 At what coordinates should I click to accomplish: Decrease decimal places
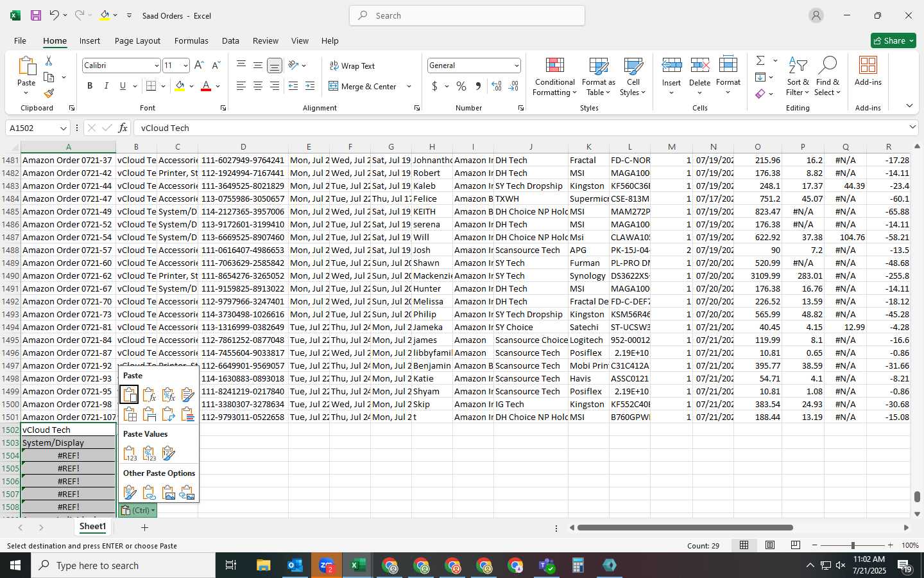(513, 86)
